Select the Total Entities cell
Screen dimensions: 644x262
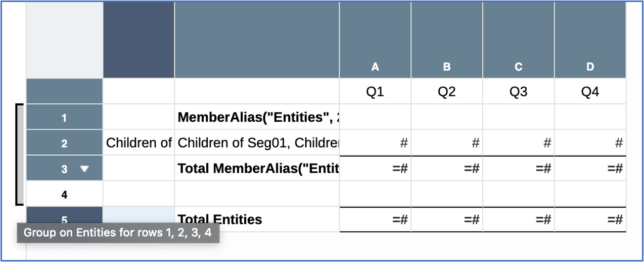click(x=257, y=219)
